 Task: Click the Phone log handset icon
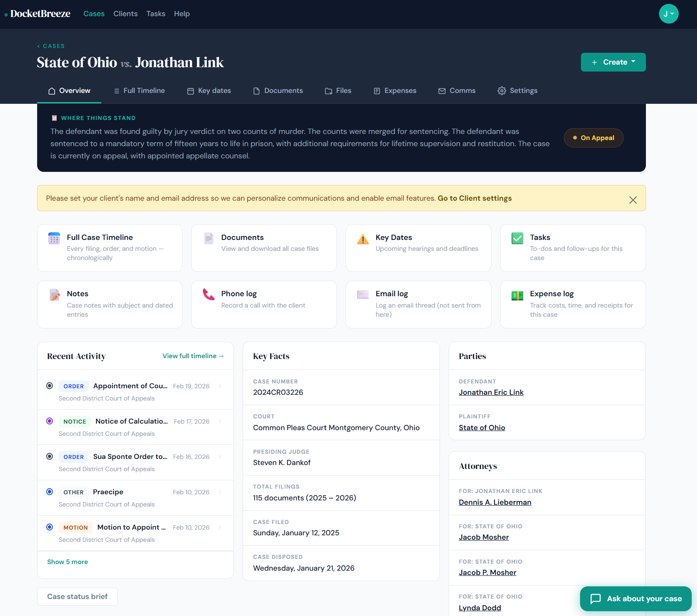[x=209, y=294]
